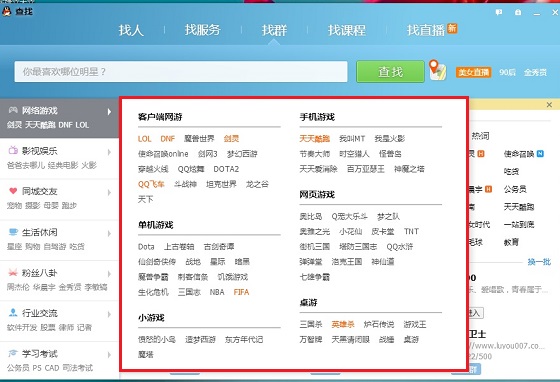Click the green 查找 search button
The height and width of the screenshot is (382, 560).
coord(390,71)
